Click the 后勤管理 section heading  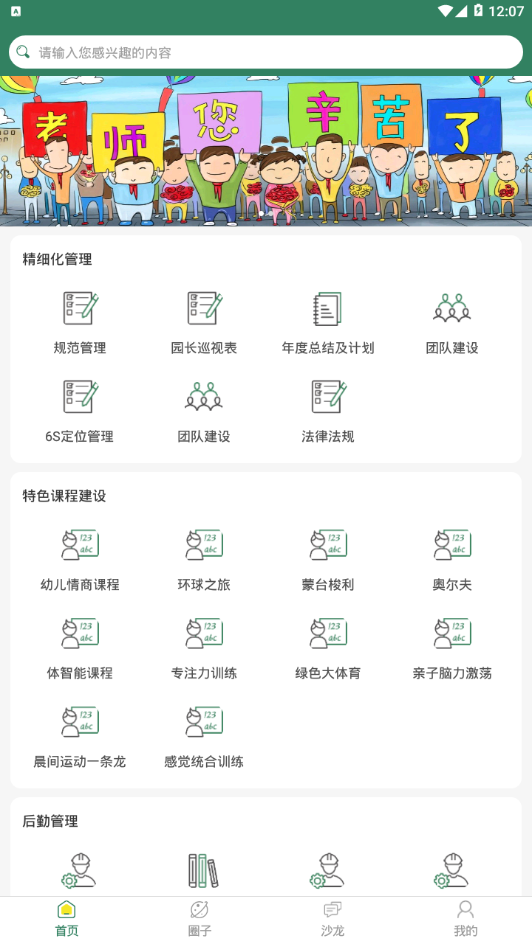coord(50,821)
